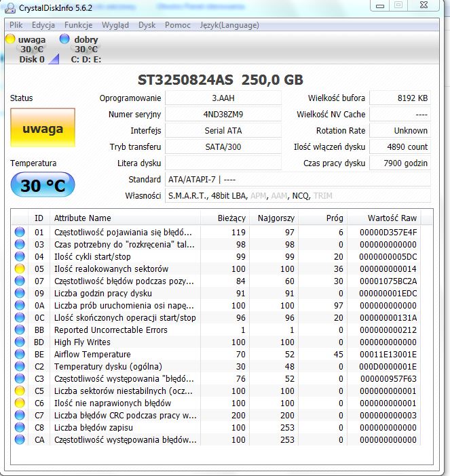Image resolution: width=450 pixels, height=476 pixels.
Task: Open the Język(Language) menu
Action: 229,25
